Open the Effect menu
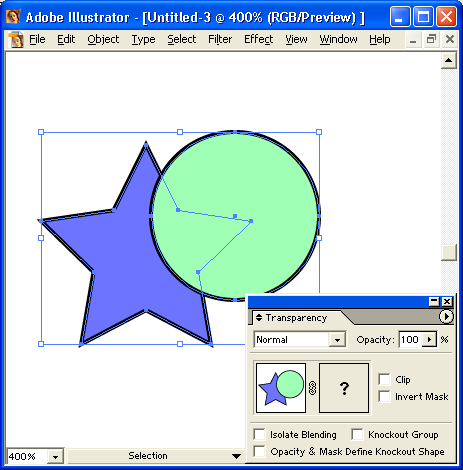The width and height of the screenshot is (463, 470). click(x=259, y=39)
